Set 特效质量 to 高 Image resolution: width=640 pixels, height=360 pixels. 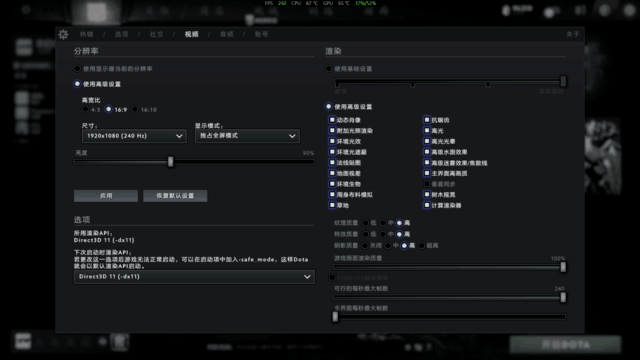click(x=399, y=234)
